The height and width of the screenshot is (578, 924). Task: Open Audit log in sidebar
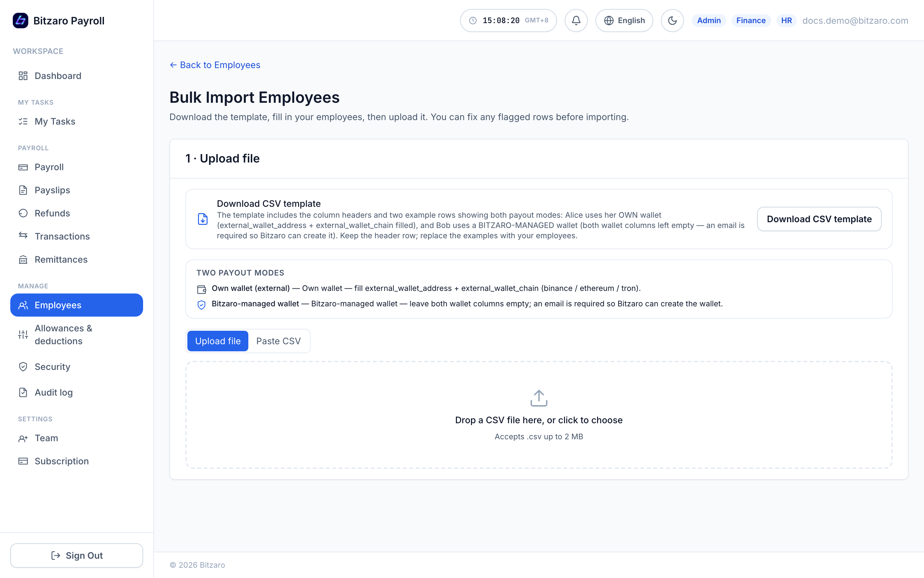coord(76,392)
